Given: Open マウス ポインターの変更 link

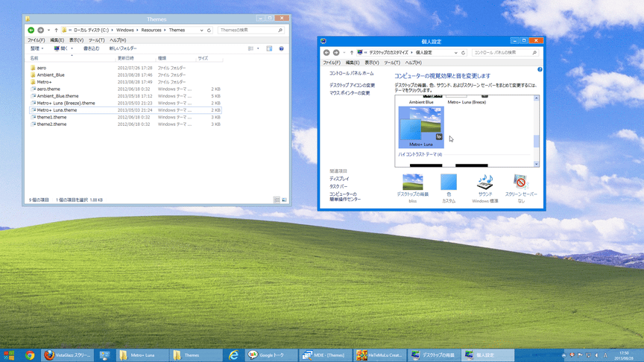Looking at the screenshot, I should (350, 93).
